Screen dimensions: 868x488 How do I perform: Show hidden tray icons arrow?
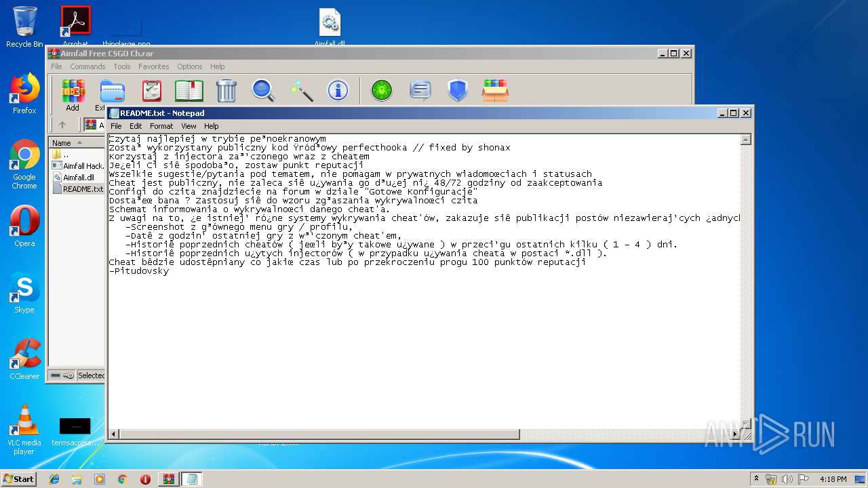coord(756,479)
